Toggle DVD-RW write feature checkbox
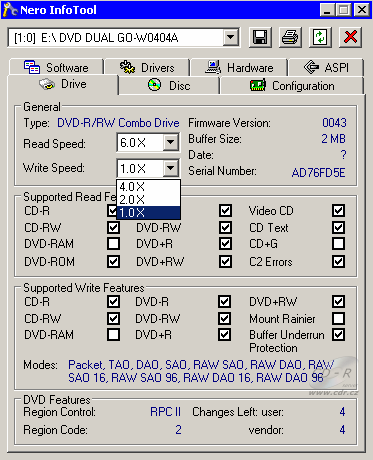 (x=224, y=318)
